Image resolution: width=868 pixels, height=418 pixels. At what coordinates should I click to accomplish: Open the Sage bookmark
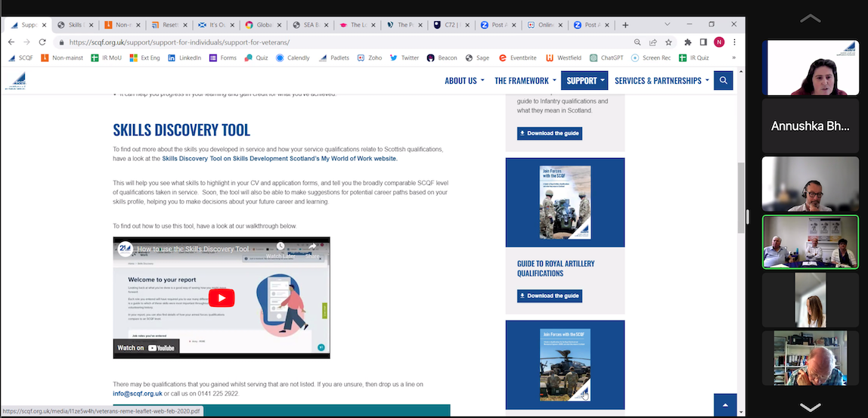(x=477, y=57)
